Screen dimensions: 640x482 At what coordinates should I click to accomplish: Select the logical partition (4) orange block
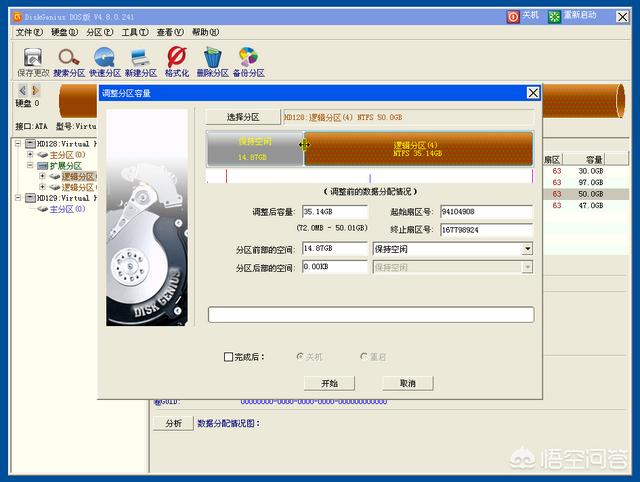coord(418,149)
